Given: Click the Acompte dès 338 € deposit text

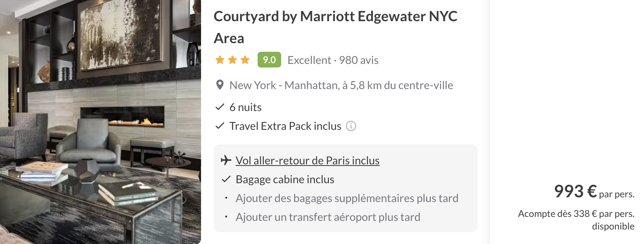Looking at the screenshot, I should (576, 220).
